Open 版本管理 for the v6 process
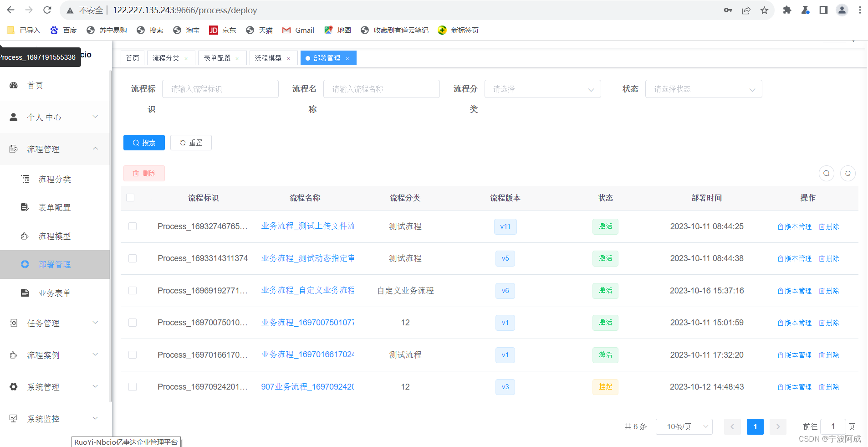The image size is (868, 447). point(794,291)
